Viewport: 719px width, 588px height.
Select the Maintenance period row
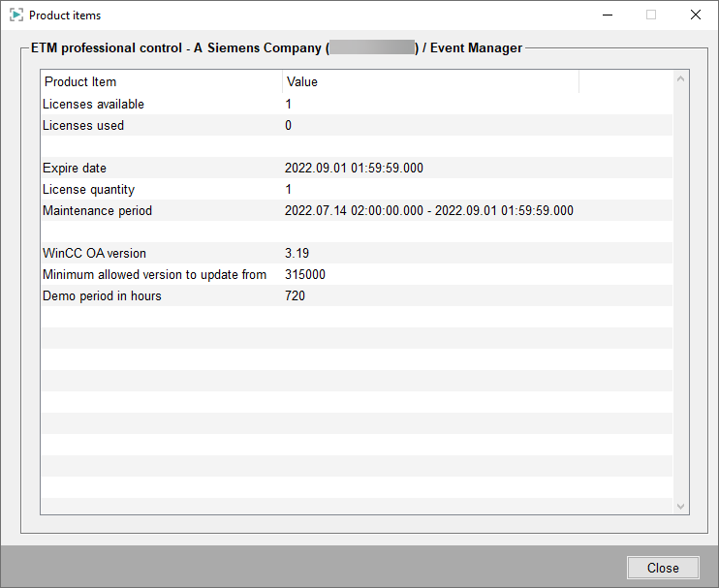click(97, 211)
